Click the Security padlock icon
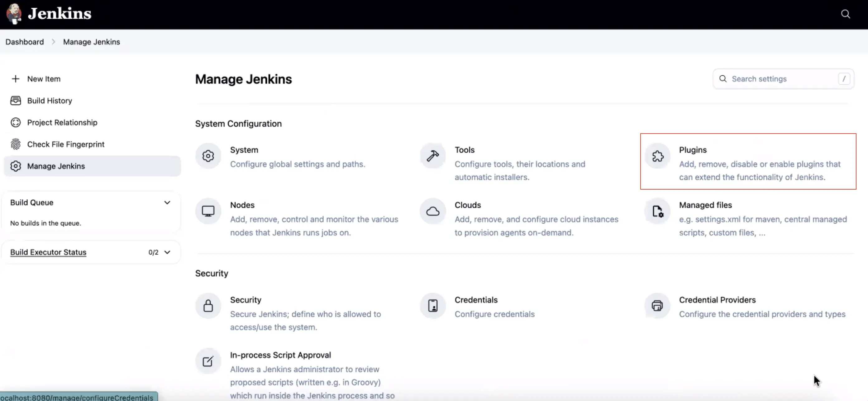The image size is (868, 401). [x=208, y=306]
